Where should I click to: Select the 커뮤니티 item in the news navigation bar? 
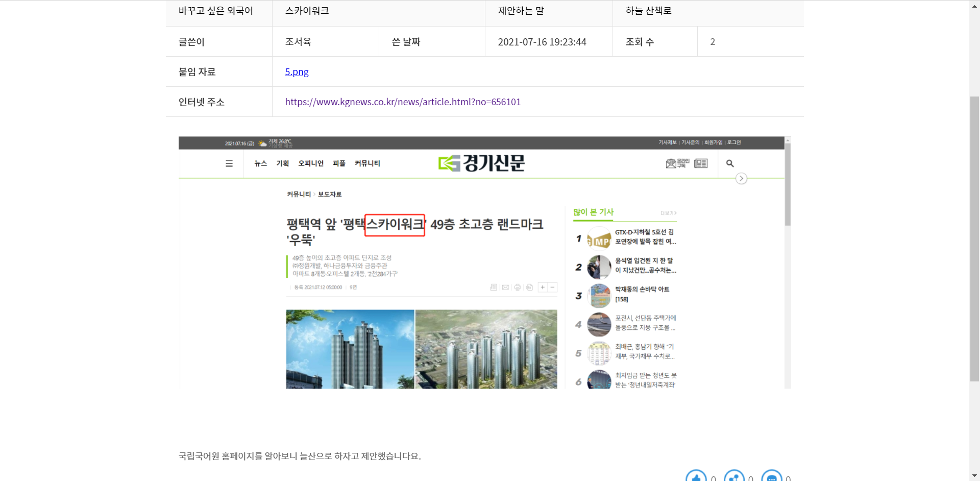(x=367, y=163)
